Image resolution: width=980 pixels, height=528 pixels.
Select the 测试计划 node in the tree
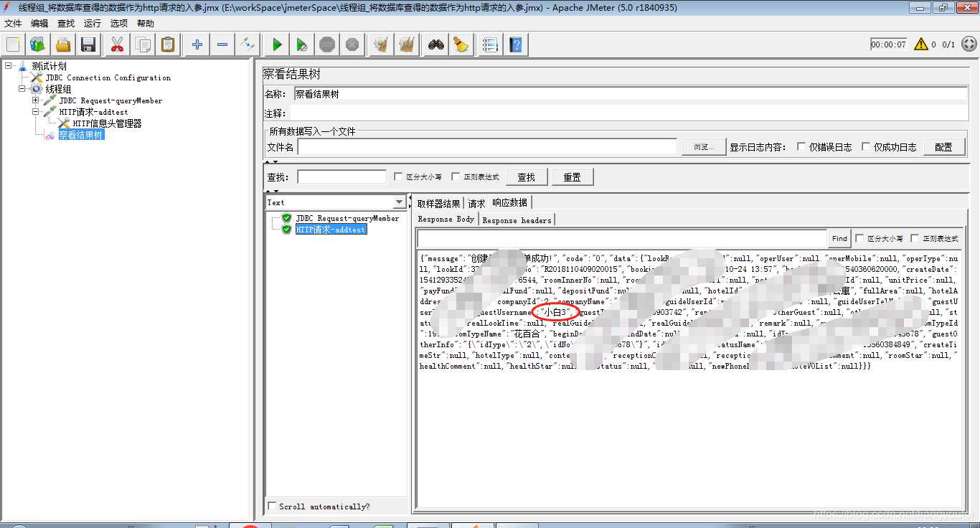[x=49, y=66]
